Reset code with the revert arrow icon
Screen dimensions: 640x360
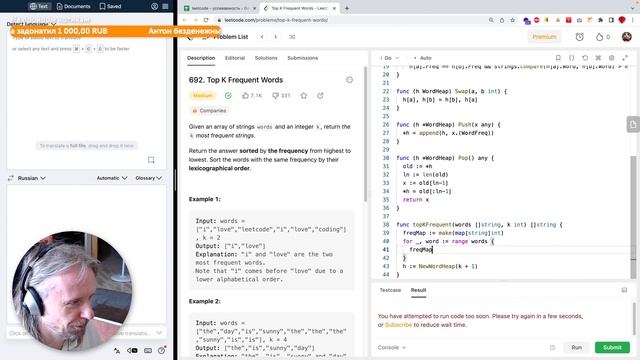coord(585,58)
